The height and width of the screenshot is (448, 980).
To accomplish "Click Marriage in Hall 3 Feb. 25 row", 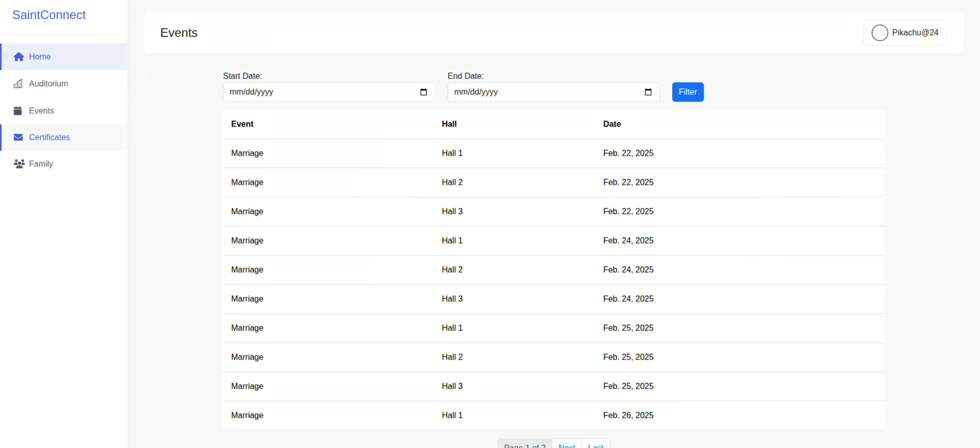I will coord(247,386).
